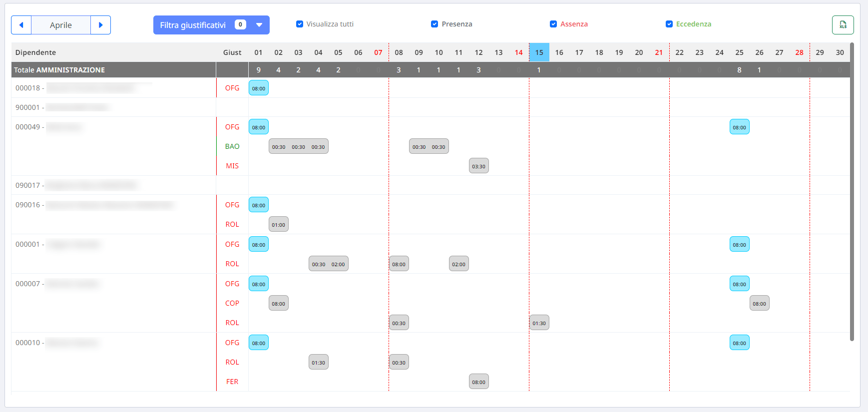Click the Totale AMMINISTRAZIONE row
The height and width of the screenshot is (412, 868).
pyautogui.click(x=59, y=70)
